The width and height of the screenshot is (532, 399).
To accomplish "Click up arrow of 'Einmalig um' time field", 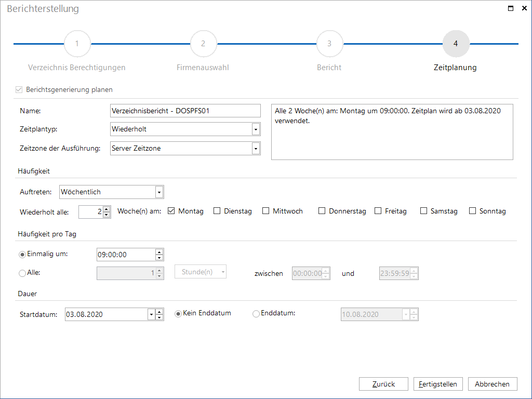I will [x=159, y=252].
